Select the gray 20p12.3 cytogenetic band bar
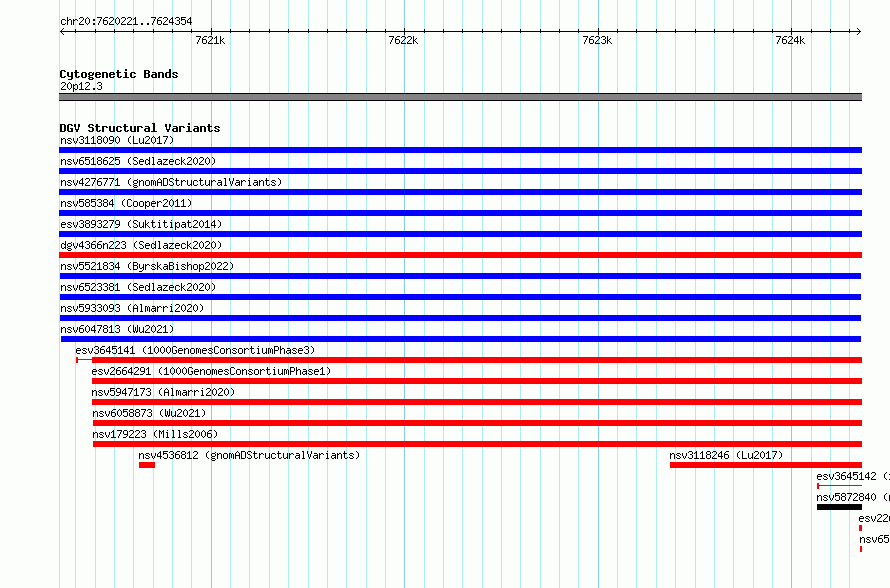This screenshot has width=890, height=588. point(460,97)
